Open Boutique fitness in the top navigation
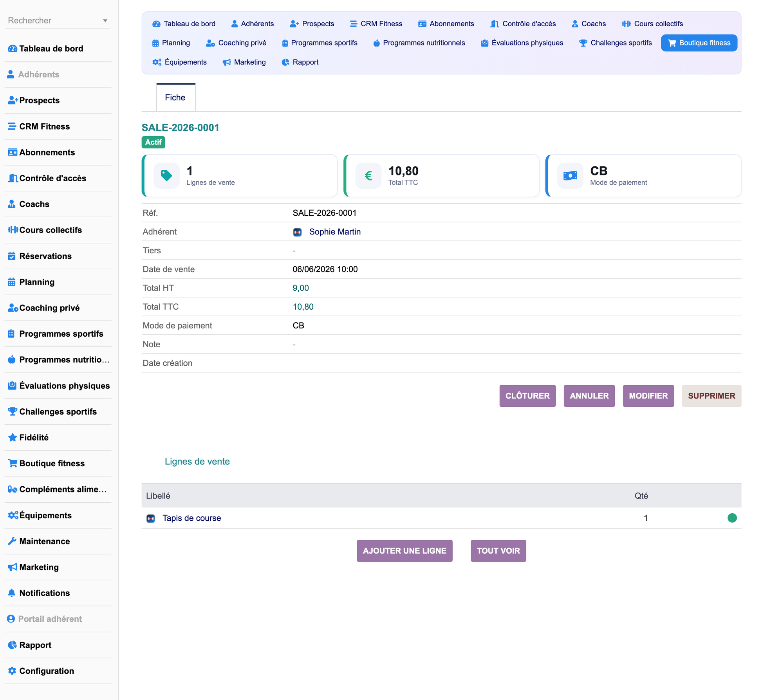 [699, 43]
